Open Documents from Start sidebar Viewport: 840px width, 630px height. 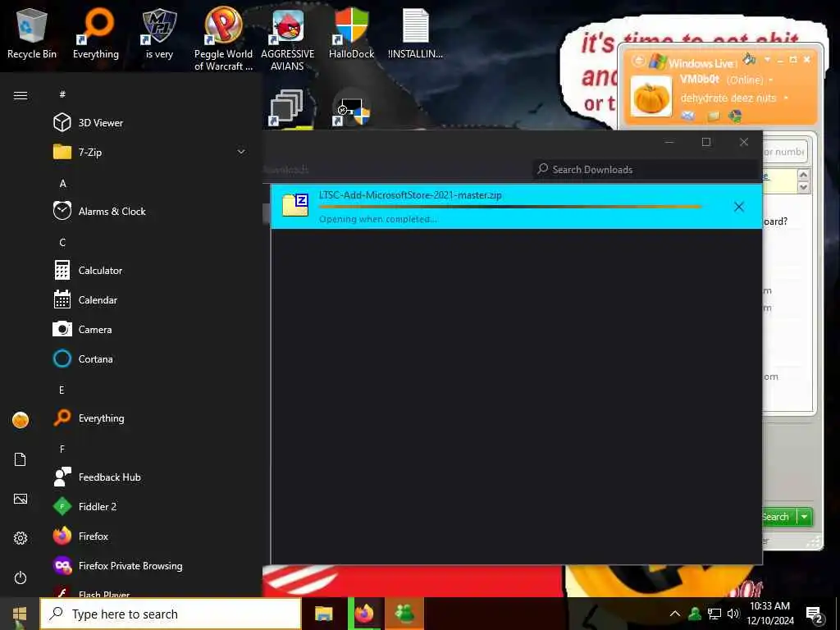[x=21, y=459]
